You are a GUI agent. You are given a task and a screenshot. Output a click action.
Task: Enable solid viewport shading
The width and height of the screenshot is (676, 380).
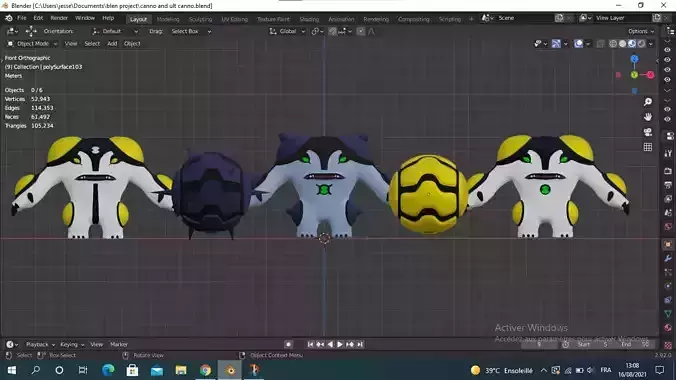622,44
